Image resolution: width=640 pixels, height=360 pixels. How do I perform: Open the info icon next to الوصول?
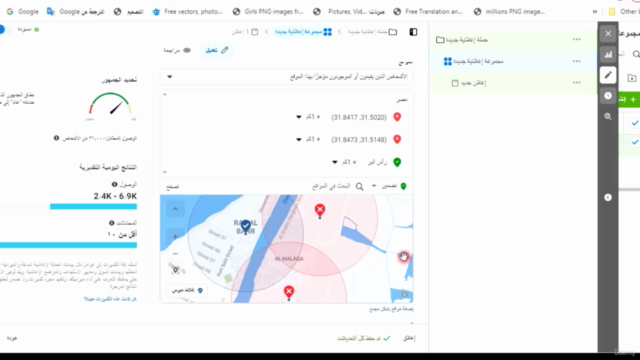(x=115, y=184)
